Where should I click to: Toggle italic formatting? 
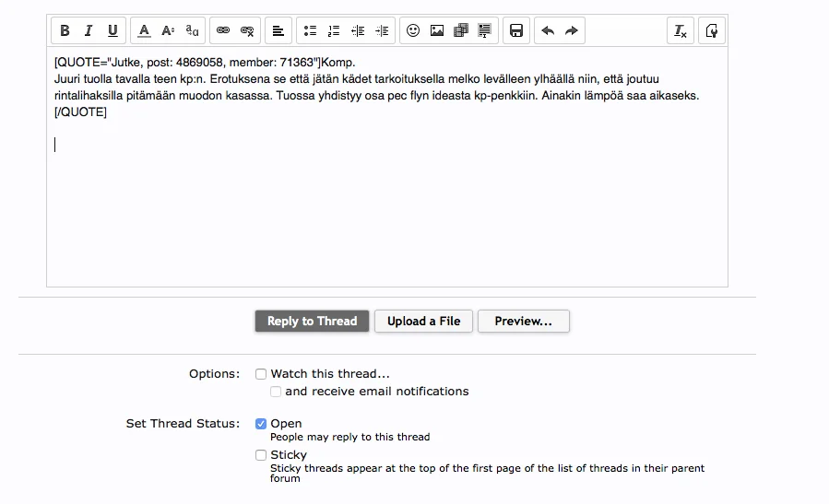(x=89, y=30)
